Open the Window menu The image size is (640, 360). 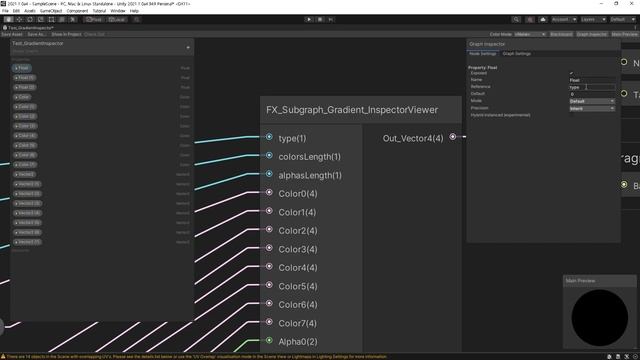(x=118, y=11)
